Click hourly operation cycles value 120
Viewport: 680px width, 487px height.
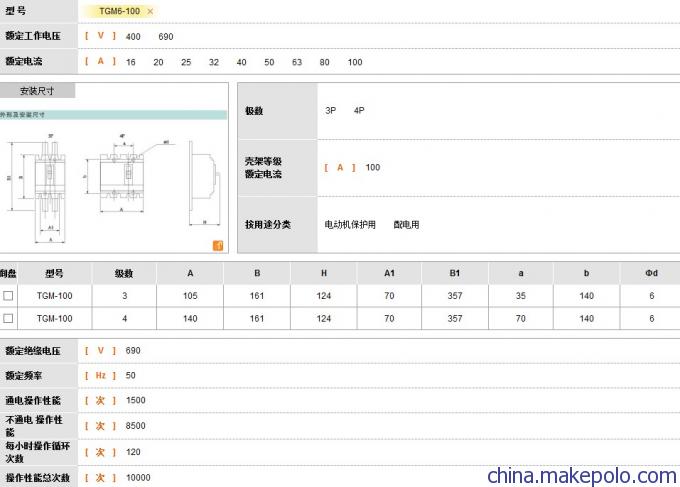[133, 452]
